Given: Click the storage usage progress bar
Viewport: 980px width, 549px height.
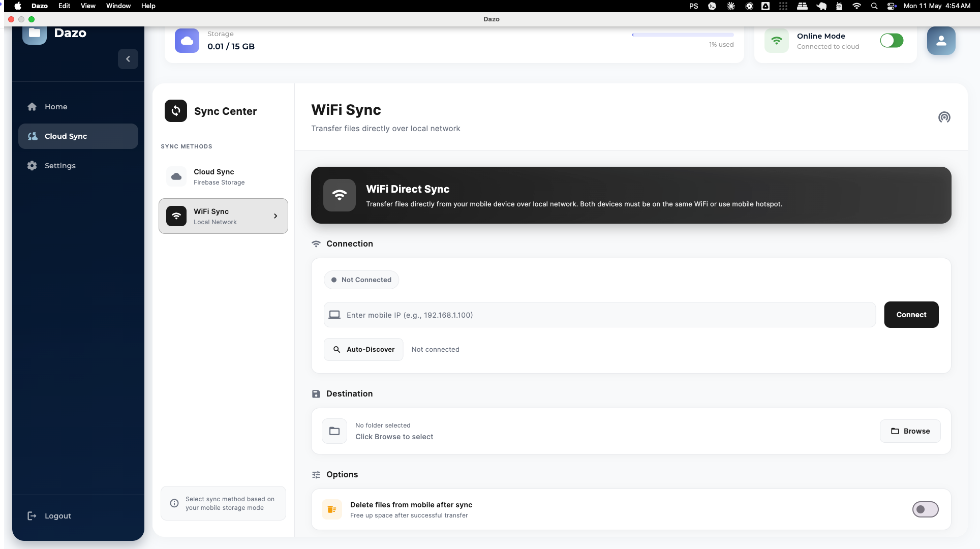Looking at the screenshot, I should pyautogui.click(x=683, y=35).
